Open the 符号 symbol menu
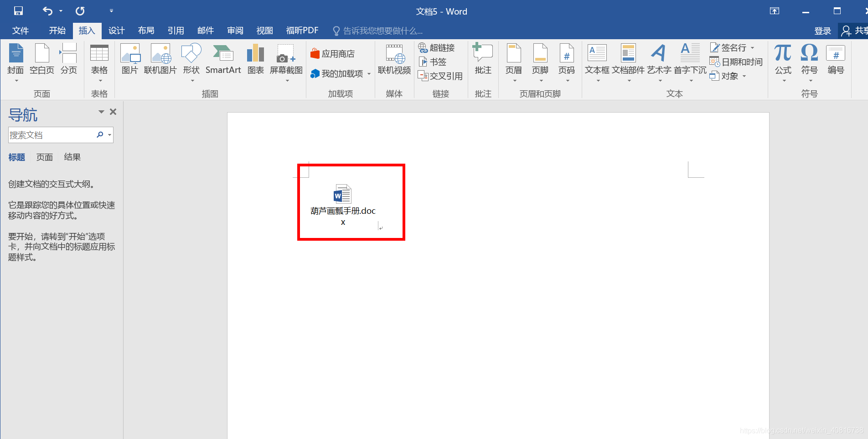This screenshot has width=868, height=439. pyautogui.click(x=810, y=63)
